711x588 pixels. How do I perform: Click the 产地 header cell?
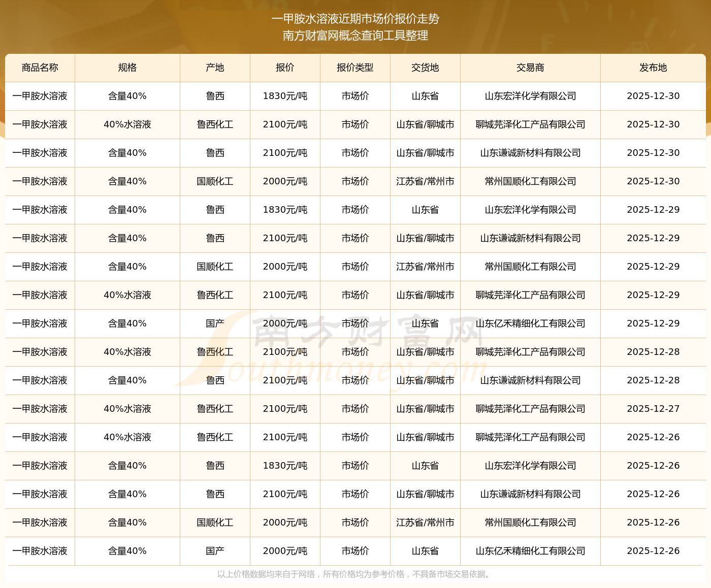click(x=215, y=68)
